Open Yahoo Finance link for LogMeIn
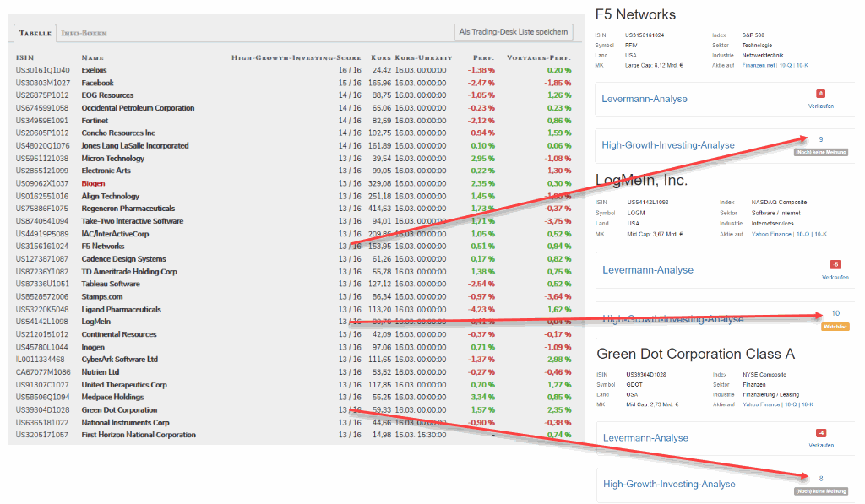 pyautogui.click(x=771, y=234)
